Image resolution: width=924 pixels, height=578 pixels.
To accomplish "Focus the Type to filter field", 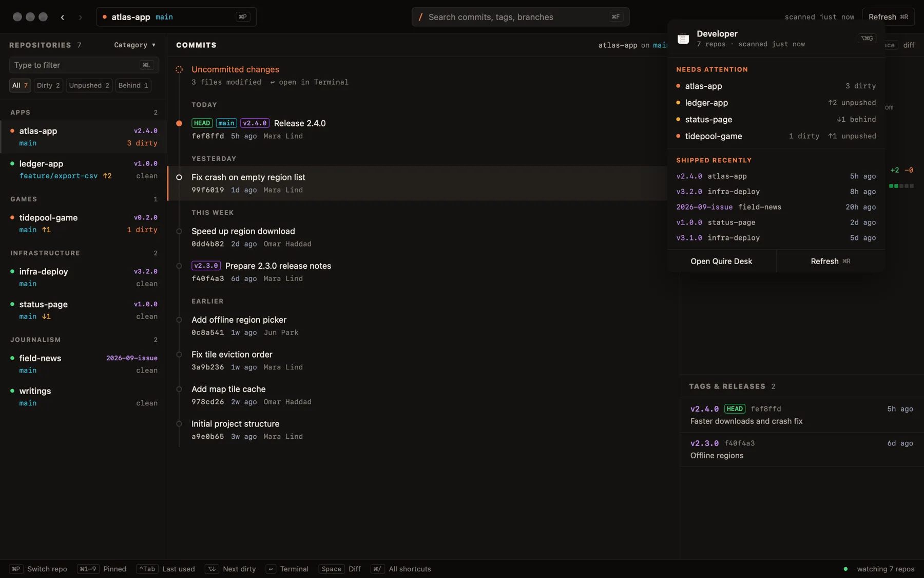I will (x=84, y=65).
